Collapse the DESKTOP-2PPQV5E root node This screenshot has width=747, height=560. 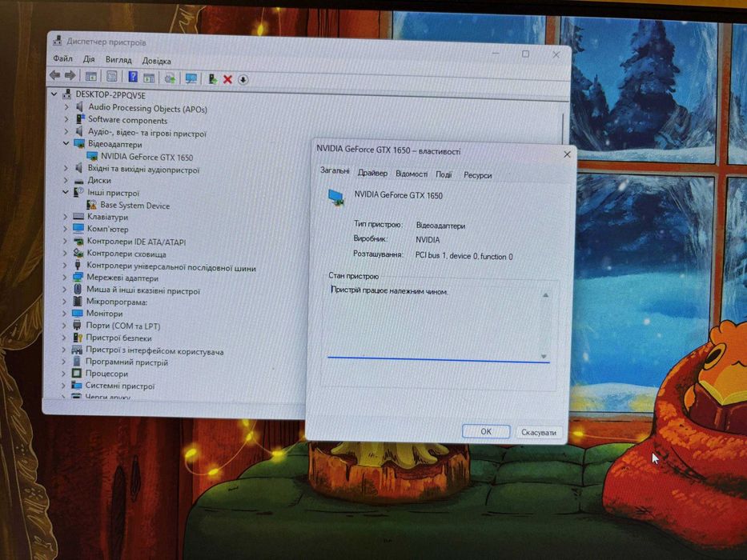54,94
